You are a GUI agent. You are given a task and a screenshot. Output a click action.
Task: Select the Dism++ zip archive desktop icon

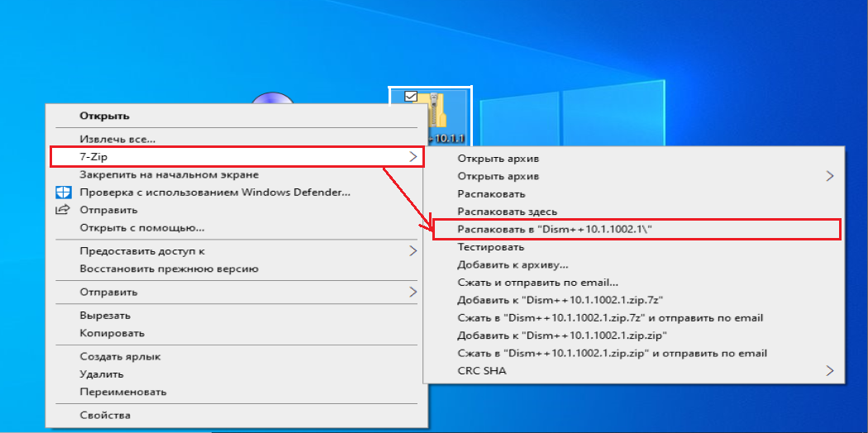(x=430, y=117)
